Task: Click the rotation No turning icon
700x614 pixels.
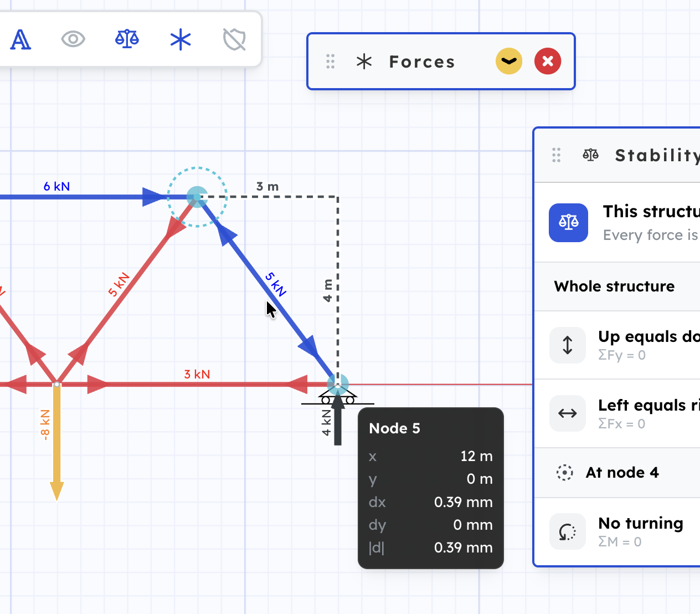Action: [568, 531]
